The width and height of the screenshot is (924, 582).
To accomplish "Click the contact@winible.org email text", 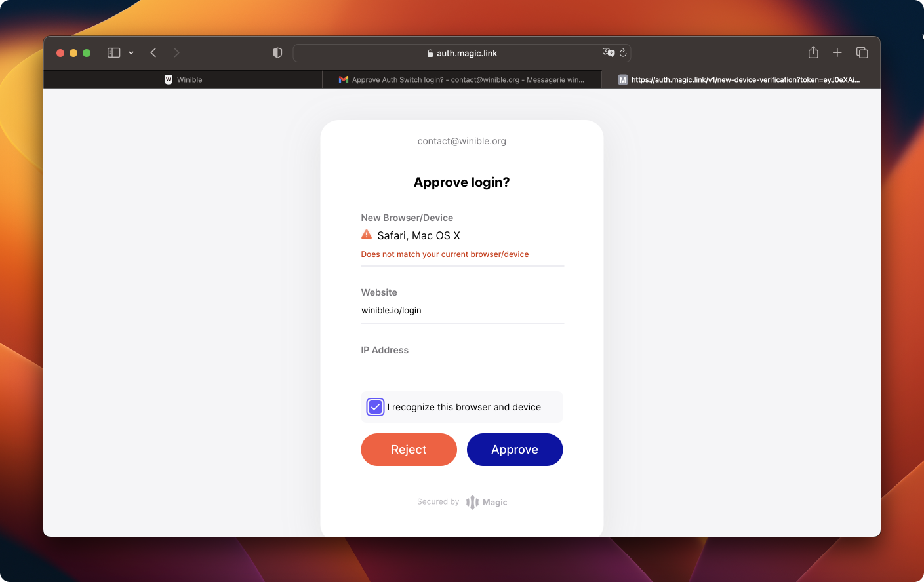I will pyautogui.click(x=462, y=141).
